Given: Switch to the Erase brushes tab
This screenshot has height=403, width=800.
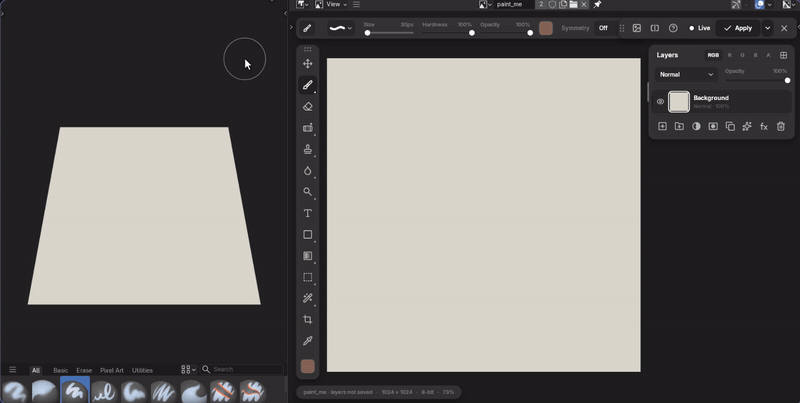Looking at the screenshot, I should tap(84, 370).
